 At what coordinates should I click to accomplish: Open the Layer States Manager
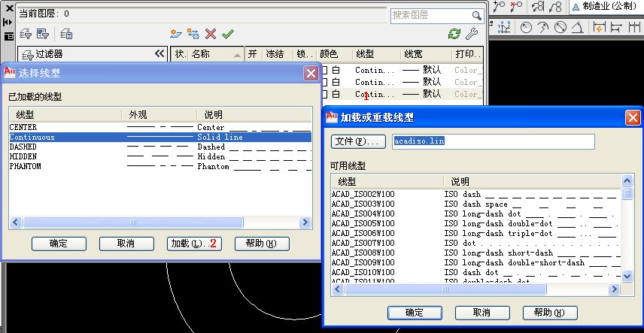coord(66,34)
